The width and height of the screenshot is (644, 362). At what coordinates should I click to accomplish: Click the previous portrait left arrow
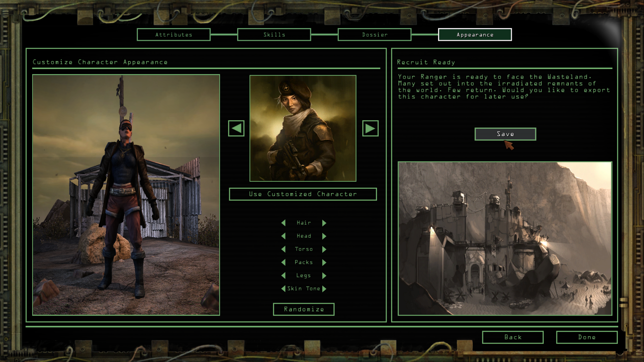(x=236, y=128)
